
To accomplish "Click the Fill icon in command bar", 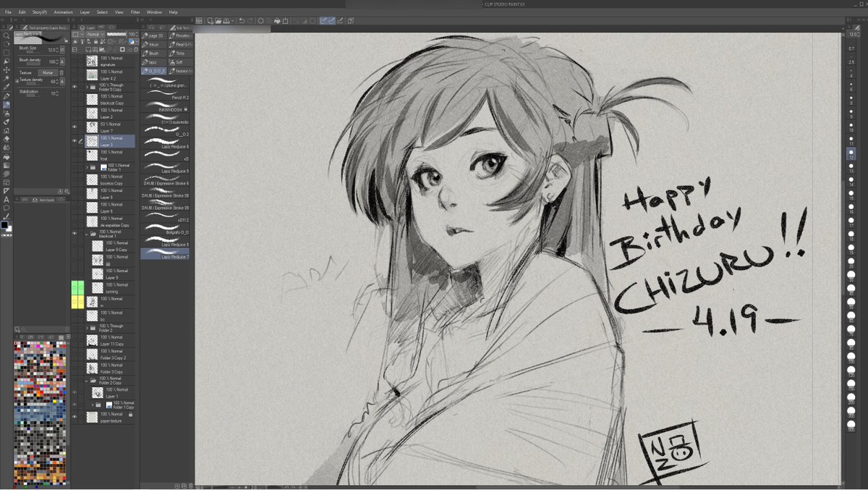I will [x=277, y=21].
